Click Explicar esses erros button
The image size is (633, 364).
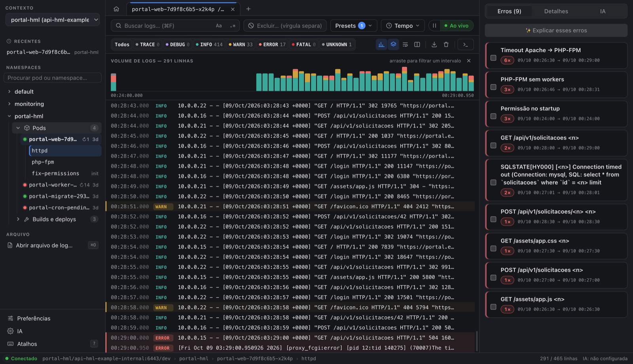(x=556, y=30)
